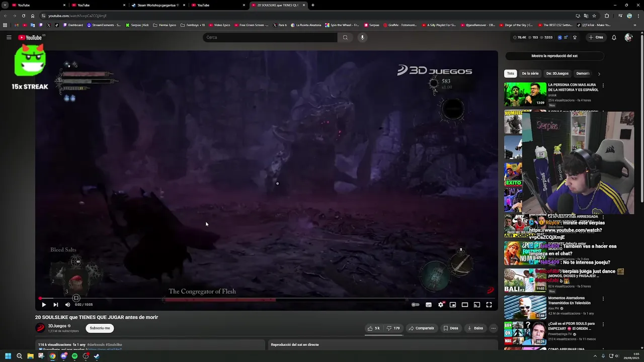
Task: Click the address bar URL
Action: (x=77, y=16)
